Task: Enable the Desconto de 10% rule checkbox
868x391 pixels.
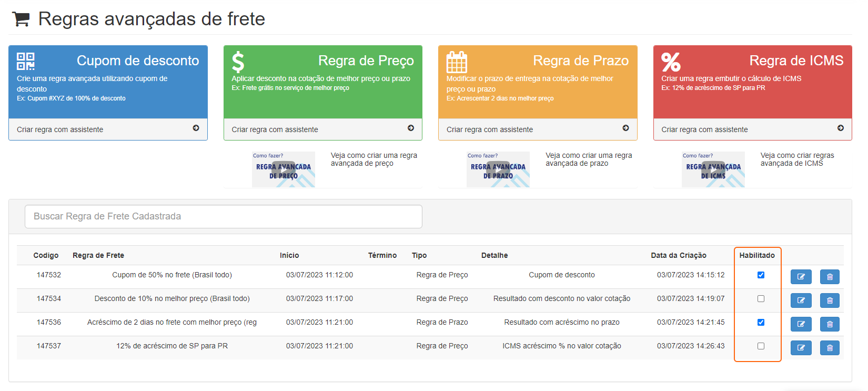Action: coord(761,299)
